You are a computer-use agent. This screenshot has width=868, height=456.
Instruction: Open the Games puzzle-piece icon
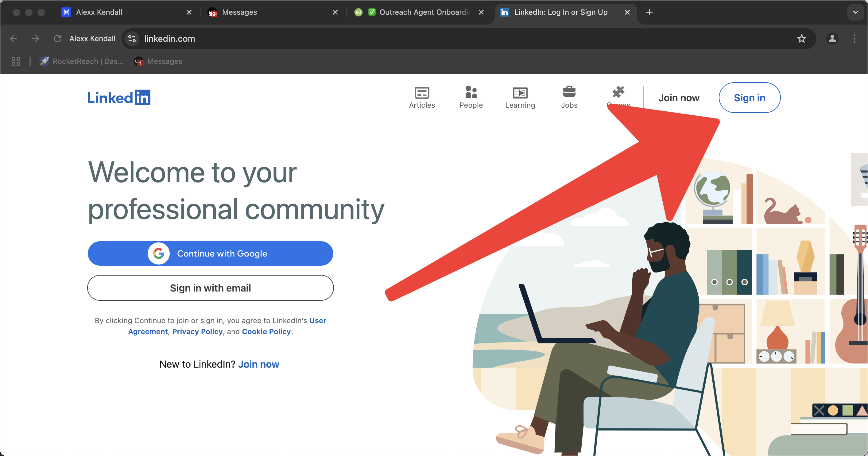pos(618,92)
